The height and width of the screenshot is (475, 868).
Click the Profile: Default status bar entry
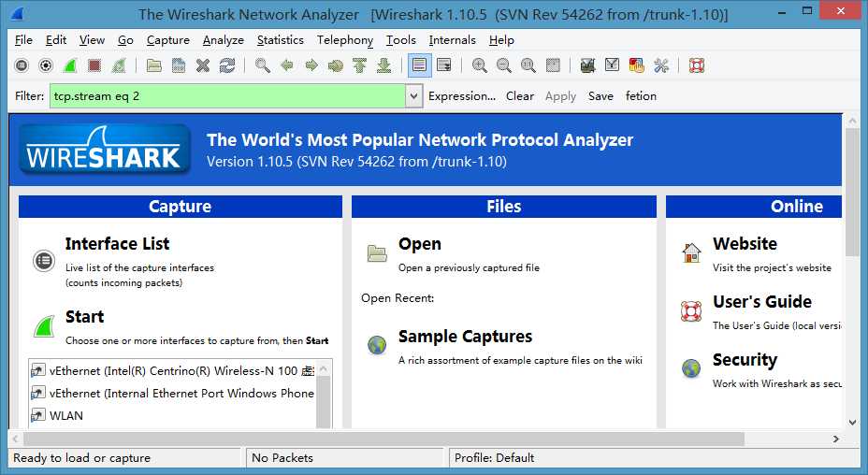coord(495,458)
